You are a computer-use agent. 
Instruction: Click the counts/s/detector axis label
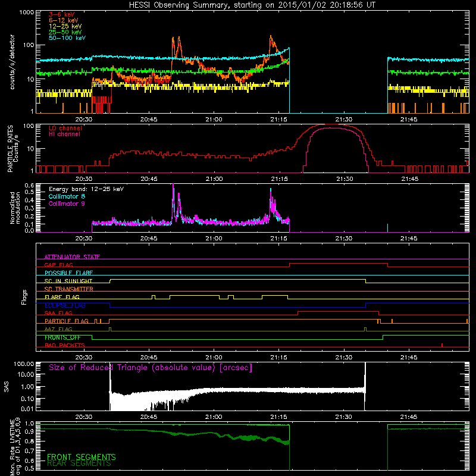[12, 62]
